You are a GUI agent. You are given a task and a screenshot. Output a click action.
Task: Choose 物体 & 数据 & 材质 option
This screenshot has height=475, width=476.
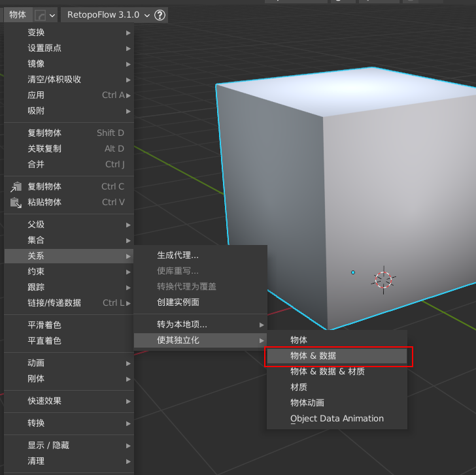tap(337, 371)
